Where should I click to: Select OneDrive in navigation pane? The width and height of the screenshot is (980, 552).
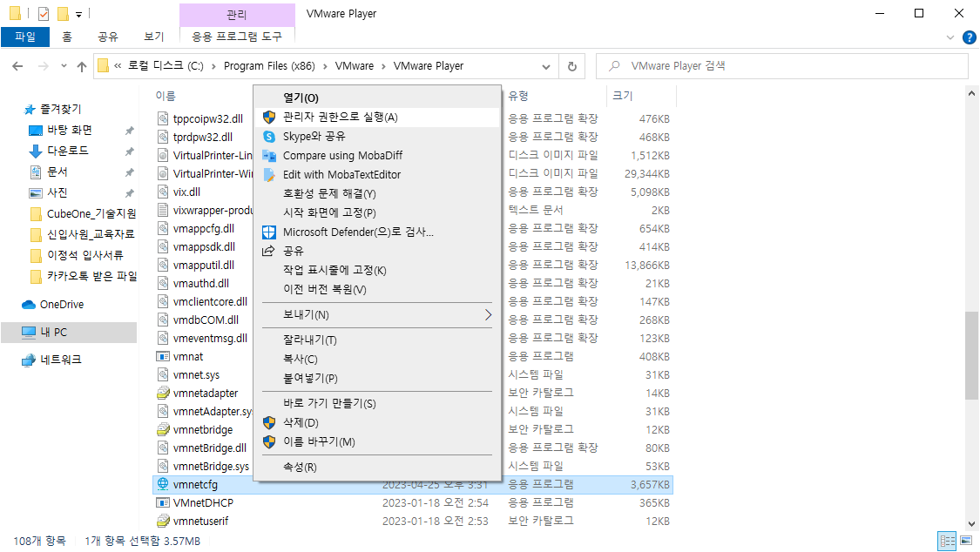click(61, 305)
